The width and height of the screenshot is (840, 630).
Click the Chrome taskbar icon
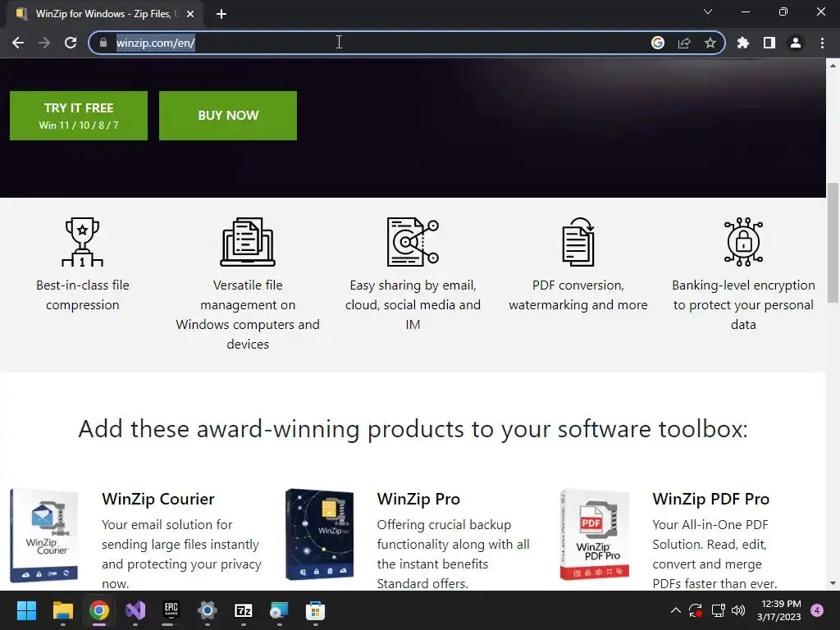(99, 610)
